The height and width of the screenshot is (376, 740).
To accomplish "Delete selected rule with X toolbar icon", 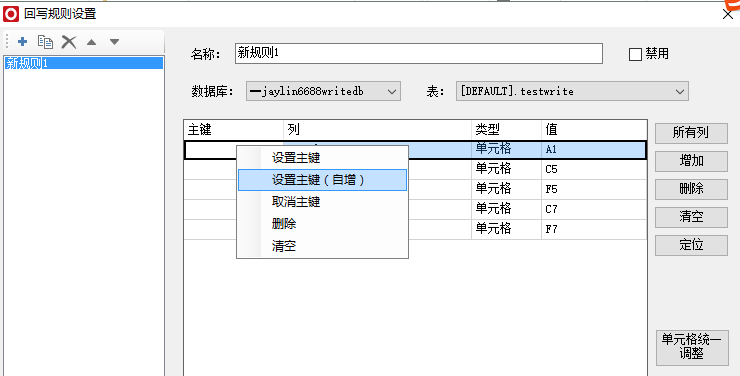I will click(x=69, y=42).
